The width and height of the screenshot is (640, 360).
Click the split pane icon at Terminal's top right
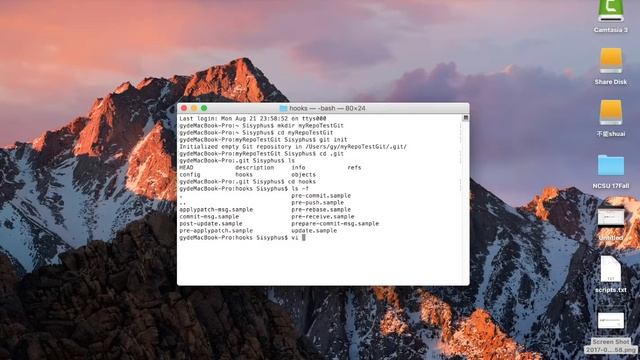pyautogui.click(x=465, y=118)
